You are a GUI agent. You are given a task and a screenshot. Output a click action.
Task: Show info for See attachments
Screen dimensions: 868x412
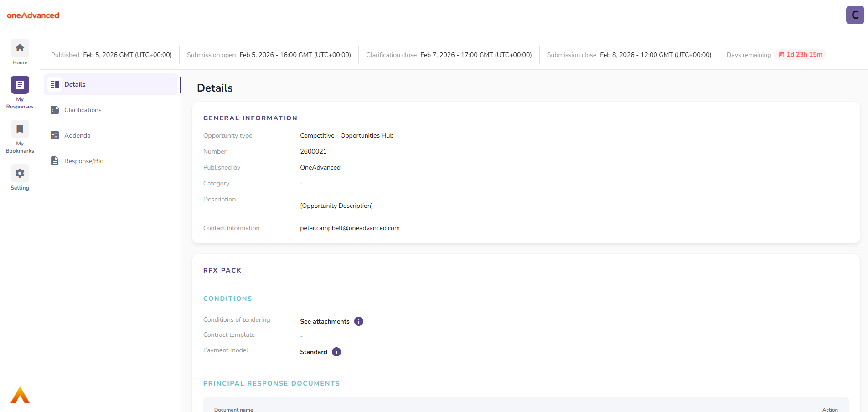point(359,321)
